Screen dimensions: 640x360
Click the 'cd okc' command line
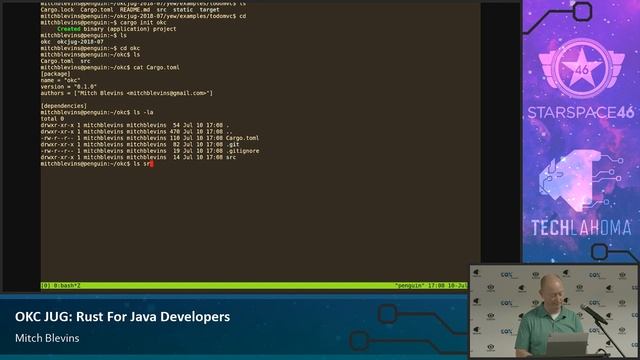click(x=90, y=48)
